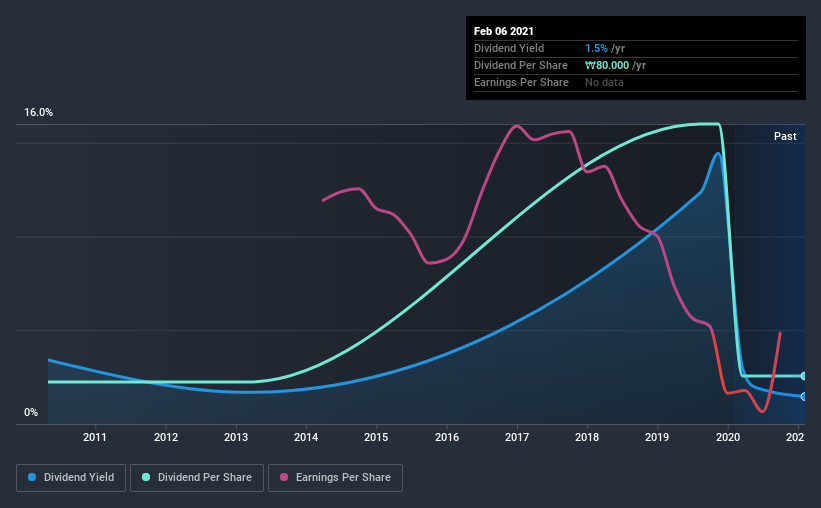Click the Dividend Per Share tooltip row label
This screenshot has width=821, height=508.
[x=520, y=65]
